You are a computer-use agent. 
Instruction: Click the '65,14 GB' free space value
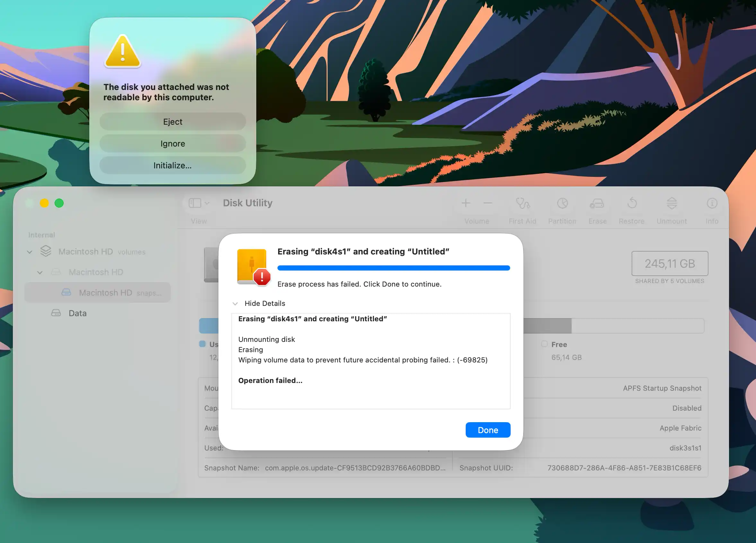point(566,358)
